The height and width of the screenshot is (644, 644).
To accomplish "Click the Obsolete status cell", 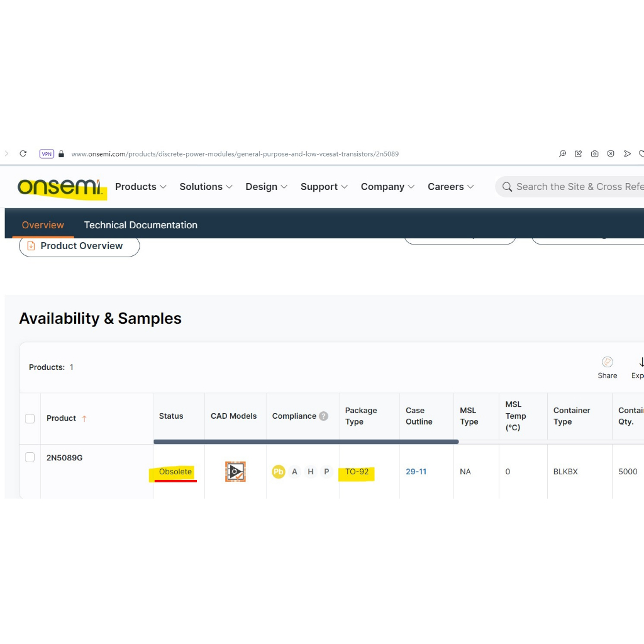I will coord(175,472).
